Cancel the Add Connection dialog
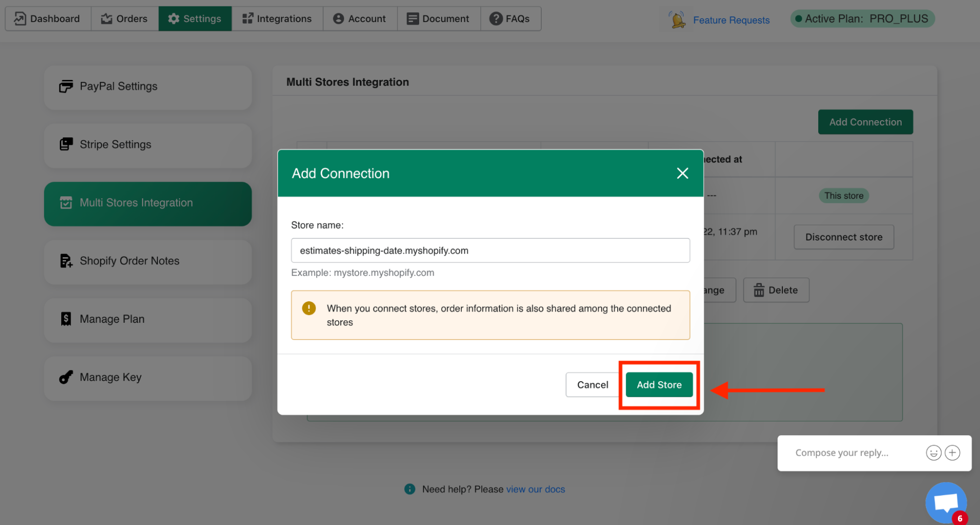 [592, 385]
